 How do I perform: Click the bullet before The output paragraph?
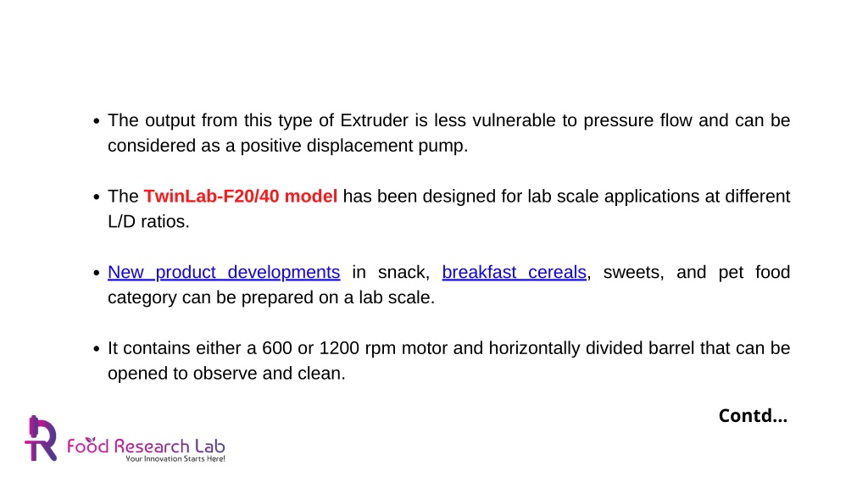point(97,120)
